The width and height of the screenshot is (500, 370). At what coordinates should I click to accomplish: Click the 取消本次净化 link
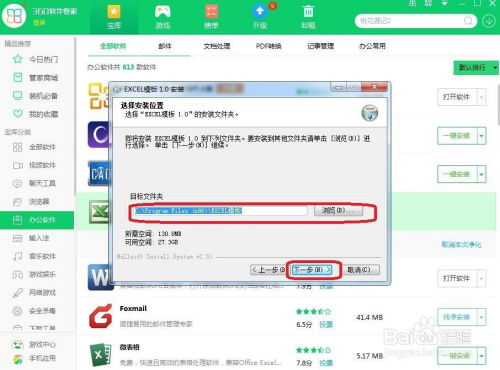pyautogui.click(x=461, y=245)
